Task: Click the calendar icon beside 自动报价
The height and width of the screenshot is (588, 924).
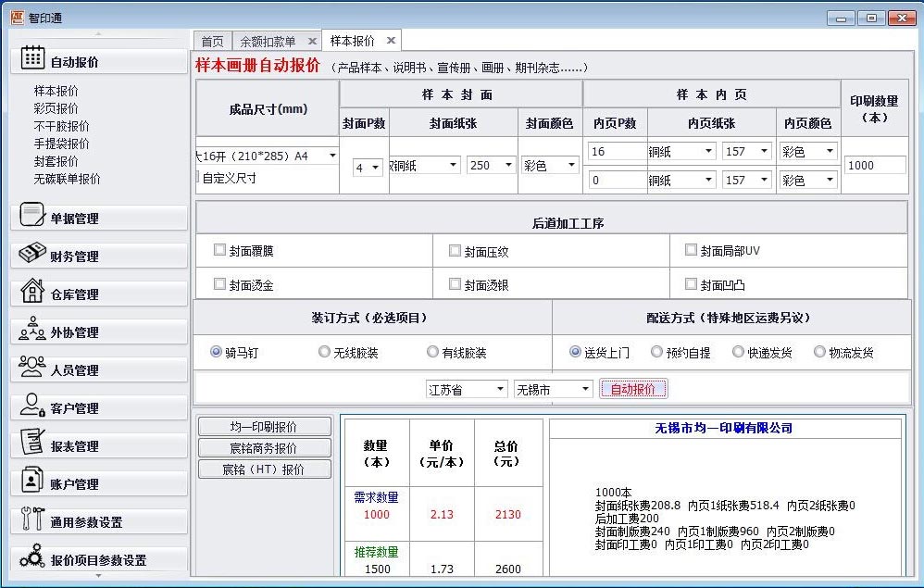Action: click(32, 58)
